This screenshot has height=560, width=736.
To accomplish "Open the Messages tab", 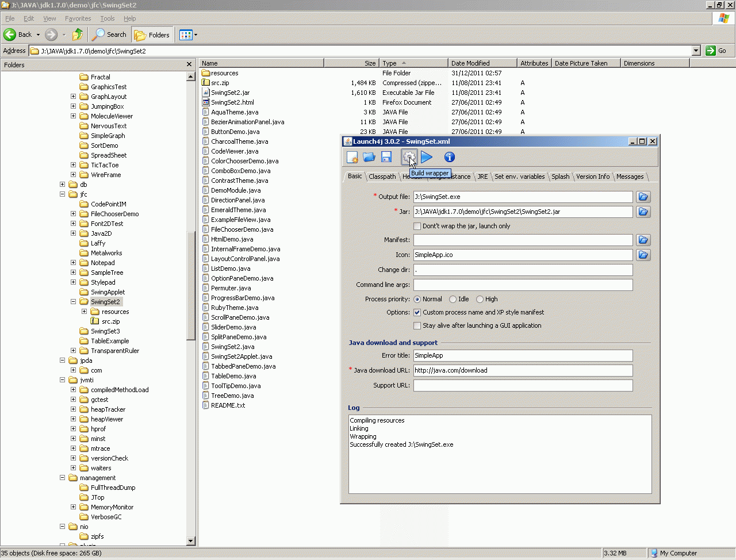I will click(630, 177).
